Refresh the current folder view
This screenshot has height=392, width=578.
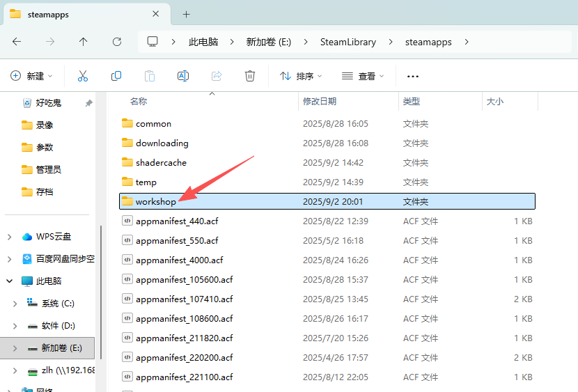(x=117, y=42)
